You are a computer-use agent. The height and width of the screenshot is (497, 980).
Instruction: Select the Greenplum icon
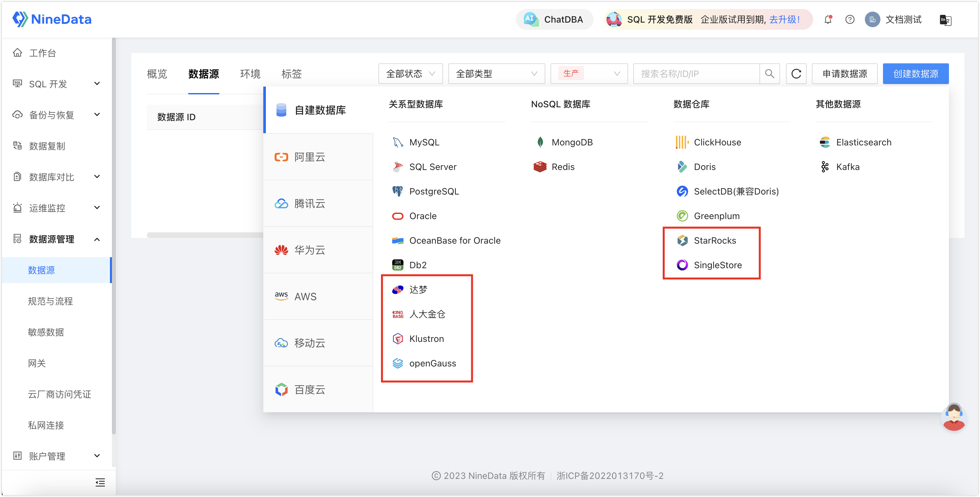[682, 216]
